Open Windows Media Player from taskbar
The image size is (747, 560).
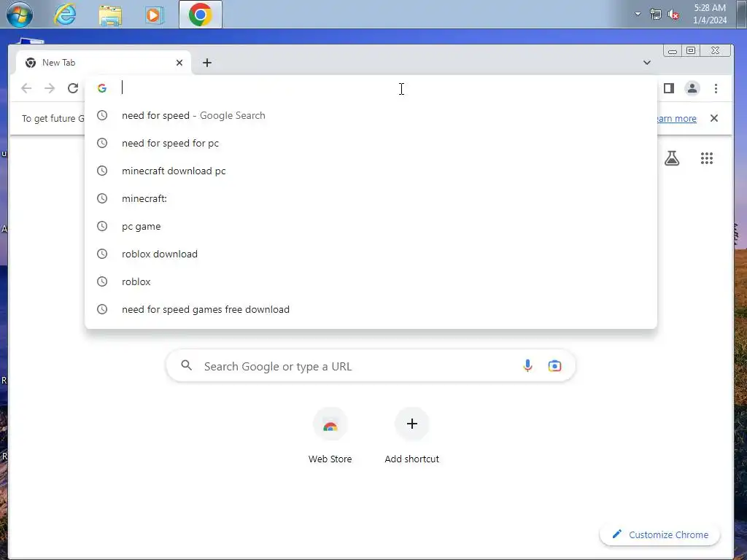155,15
